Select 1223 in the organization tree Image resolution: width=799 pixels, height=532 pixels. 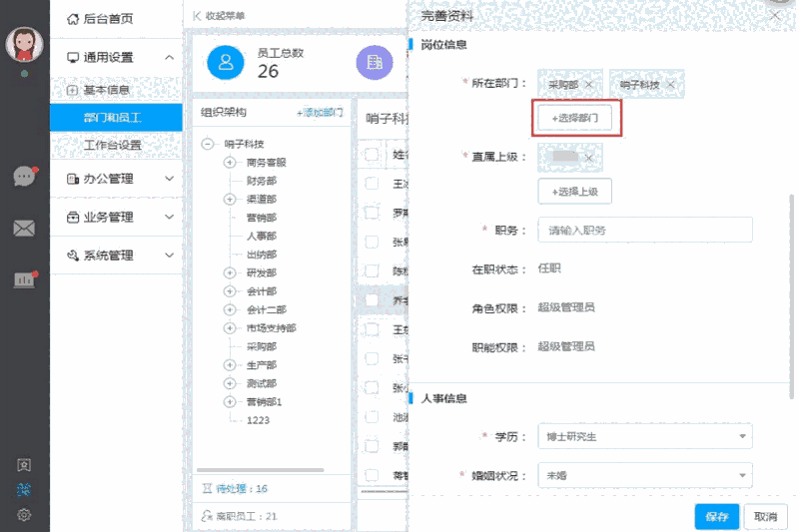click(x=258, y=420)
